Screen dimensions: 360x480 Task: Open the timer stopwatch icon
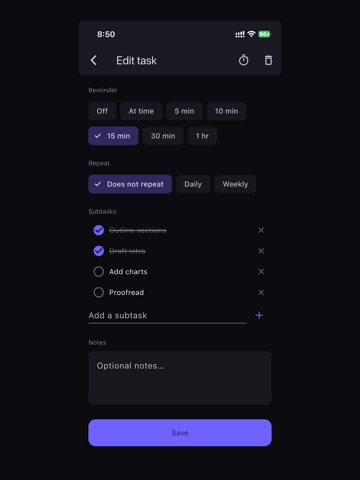[243, 60]
